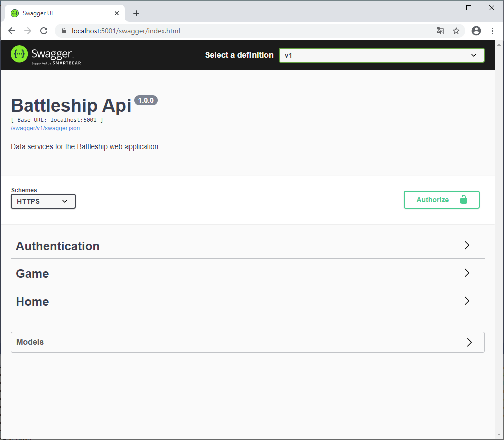Image resolution: width=504 pixels, height=440 pixels.
Task: Open the Chrome profile avatar
Action: [x=476, y=31]
